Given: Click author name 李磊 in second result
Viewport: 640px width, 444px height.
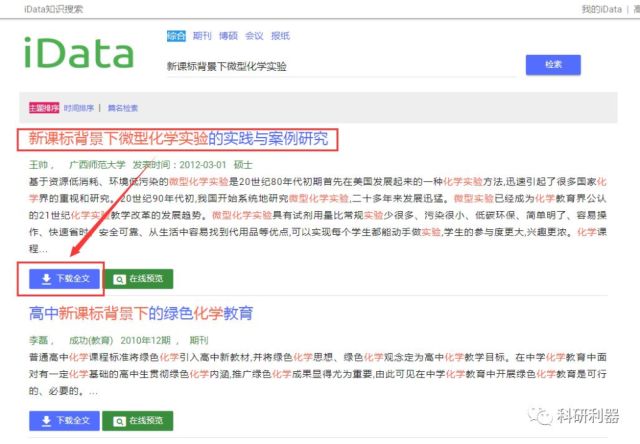Looking at the screenshot, I should click(x=38, y=340).
